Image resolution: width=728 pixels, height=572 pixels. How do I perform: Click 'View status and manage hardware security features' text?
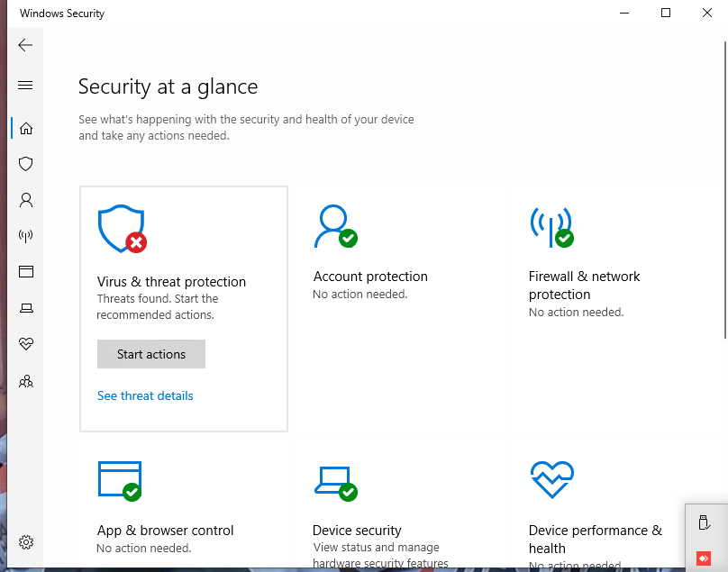pos(381,556)
